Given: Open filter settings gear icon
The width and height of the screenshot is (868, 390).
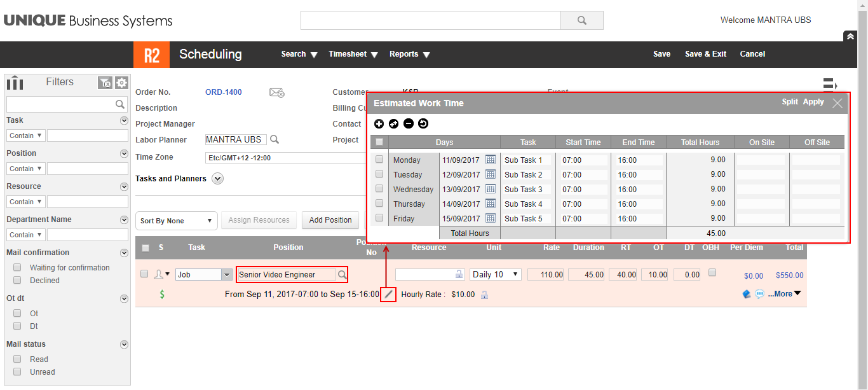Looking at the screenshot, I should (x=121, y=83).
